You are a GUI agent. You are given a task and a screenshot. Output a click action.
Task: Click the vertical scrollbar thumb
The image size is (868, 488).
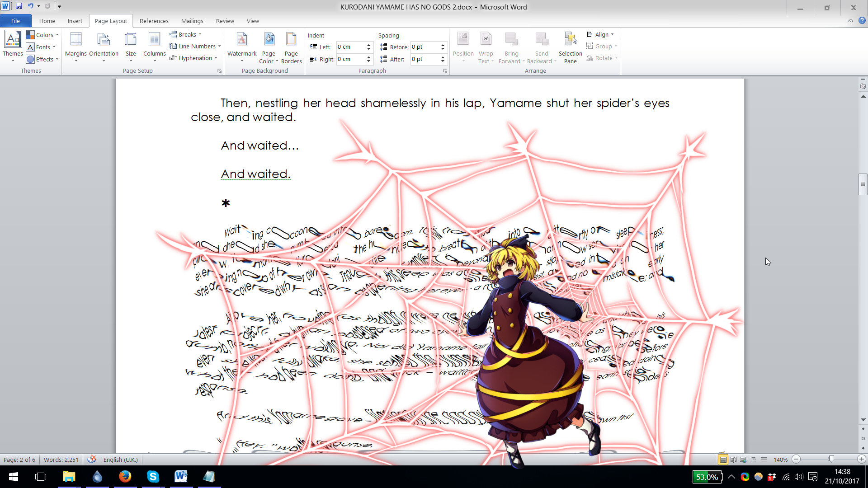coord(863,184)
